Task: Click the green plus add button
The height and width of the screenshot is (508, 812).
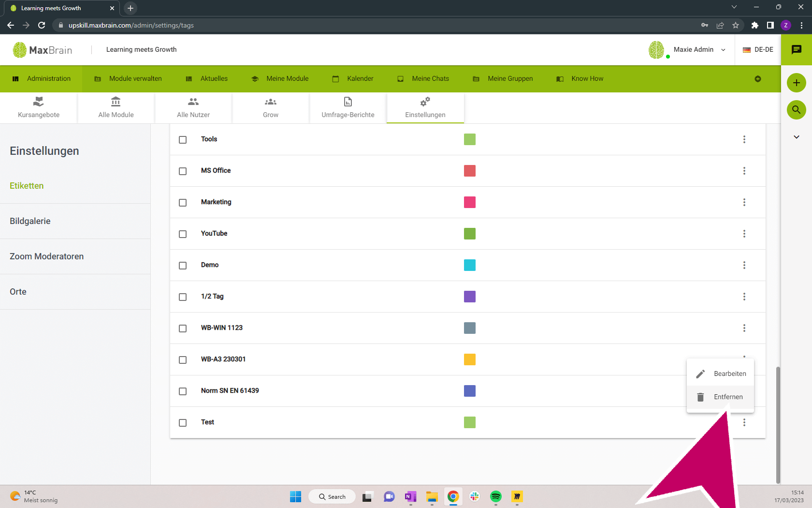Action: [797, 83]
